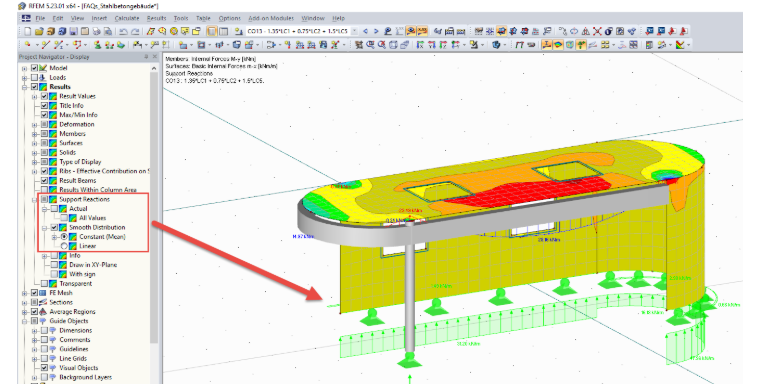The image size is (760, 384).
Task: Click the view in X direction icon
Action: 420,45
